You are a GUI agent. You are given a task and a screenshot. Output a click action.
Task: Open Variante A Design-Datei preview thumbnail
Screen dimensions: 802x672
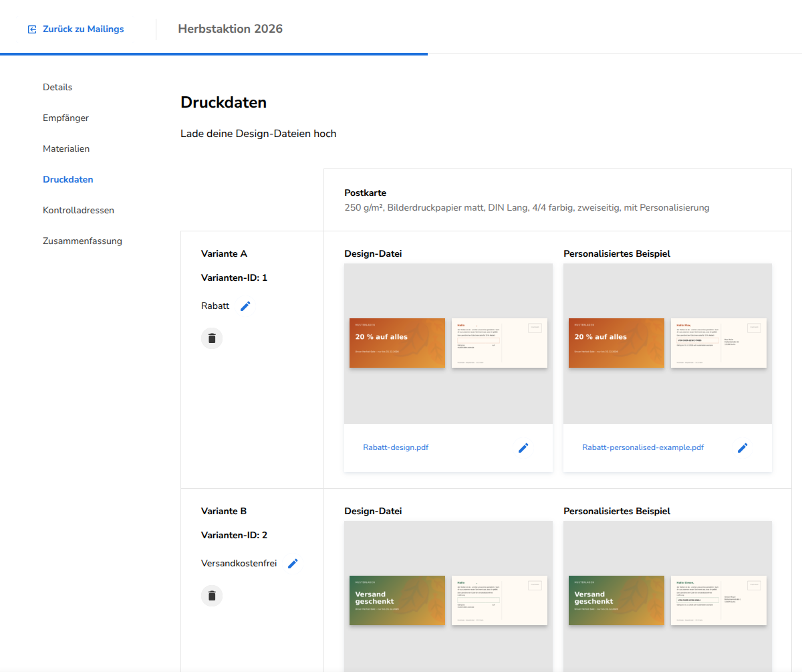click(x=448, y=344)
